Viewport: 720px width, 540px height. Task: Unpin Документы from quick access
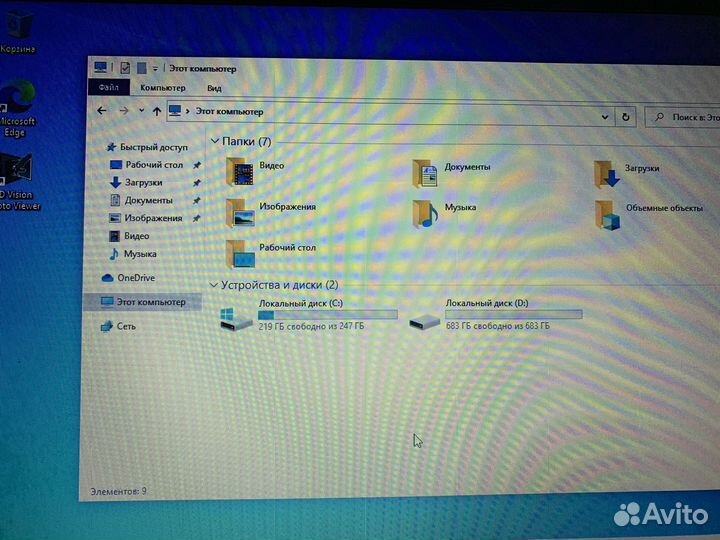click(197, 201)
